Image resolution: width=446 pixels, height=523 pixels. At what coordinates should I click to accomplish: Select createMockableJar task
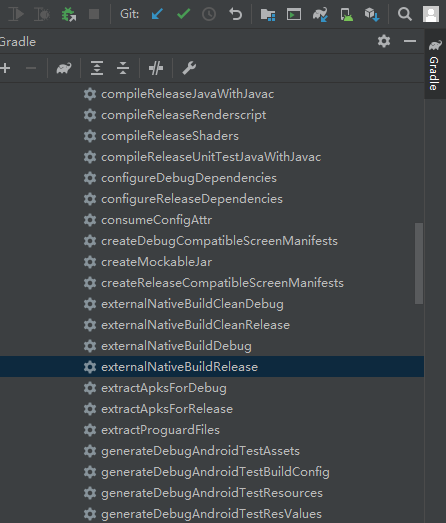pos(156,262)
